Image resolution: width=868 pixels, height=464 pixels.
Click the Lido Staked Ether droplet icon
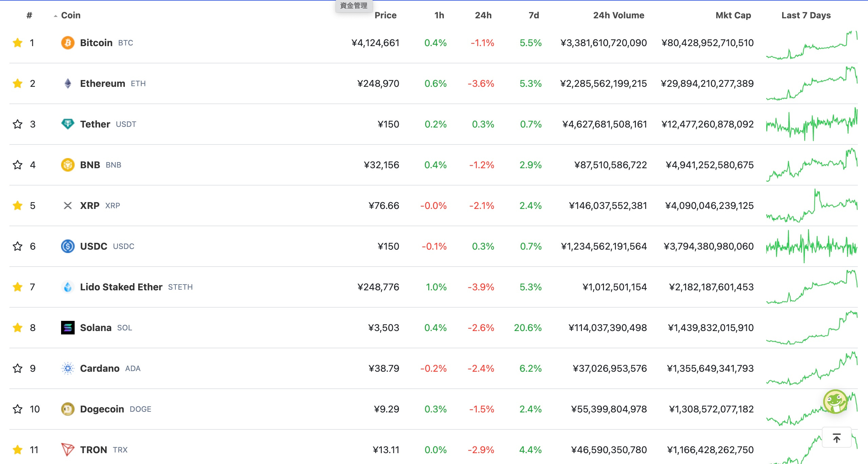pyautogui.click(x=68, y=287)
